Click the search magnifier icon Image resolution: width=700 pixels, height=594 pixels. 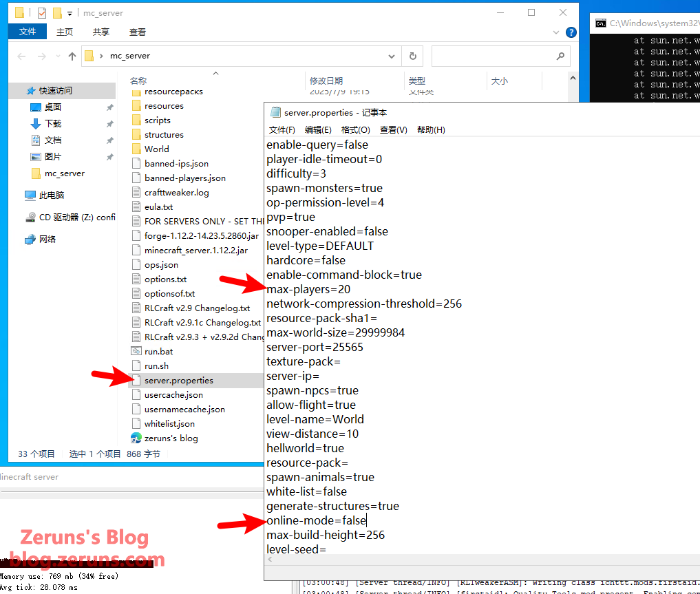click(560, 56)
